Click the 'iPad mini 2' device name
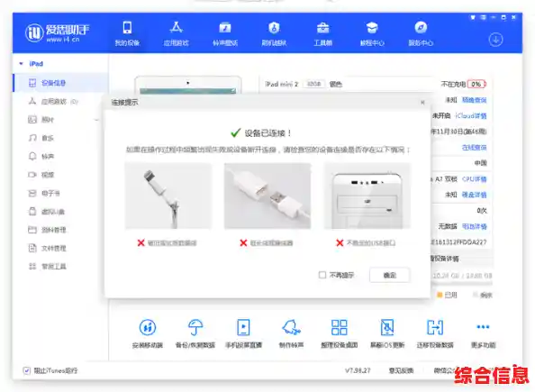 (x=282, y=84)
